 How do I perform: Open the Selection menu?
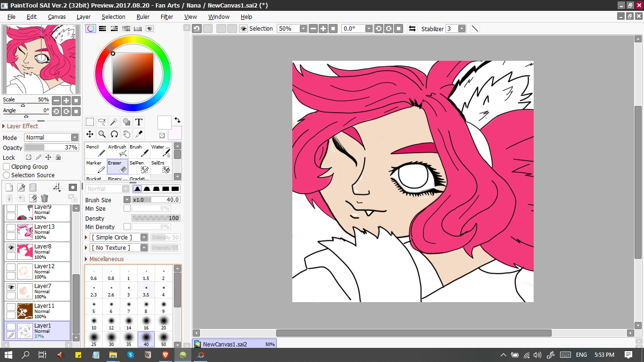coord(114,16)
